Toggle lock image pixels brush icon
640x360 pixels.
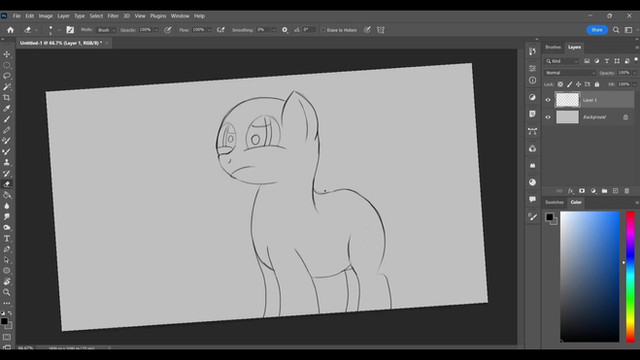click(x=569, y=84)
